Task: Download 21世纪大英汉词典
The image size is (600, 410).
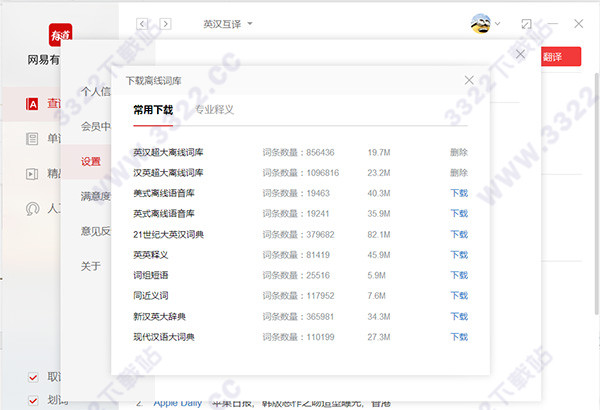Action: [x=459, y=234]
